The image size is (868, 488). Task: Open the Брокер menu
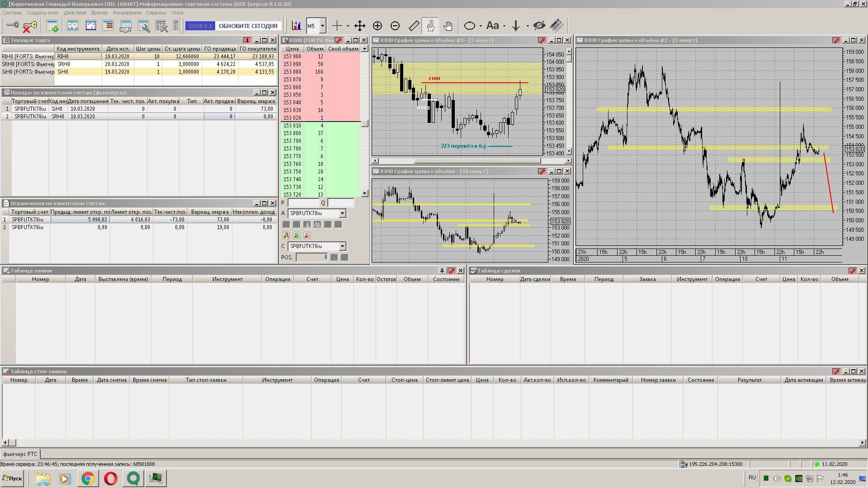point(99,13)
